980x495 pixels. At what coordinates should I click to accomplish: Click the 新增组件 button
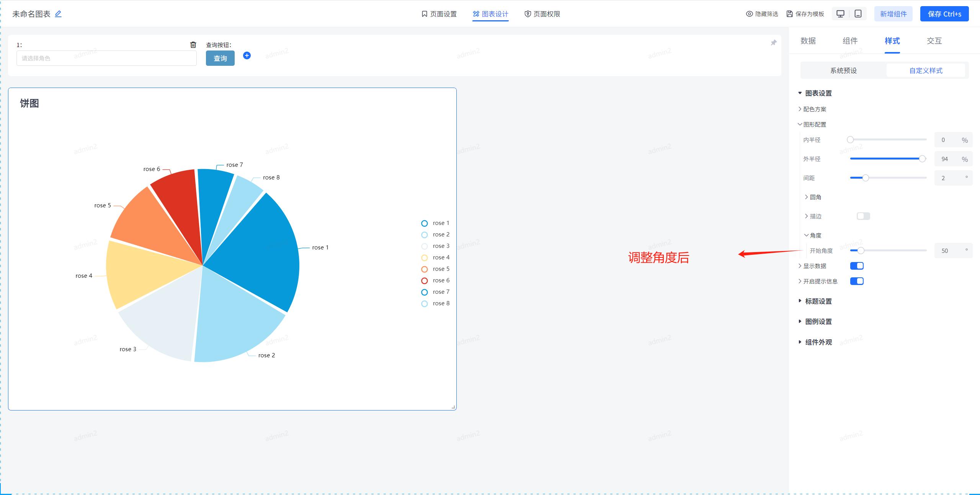(x=893, y=14)
